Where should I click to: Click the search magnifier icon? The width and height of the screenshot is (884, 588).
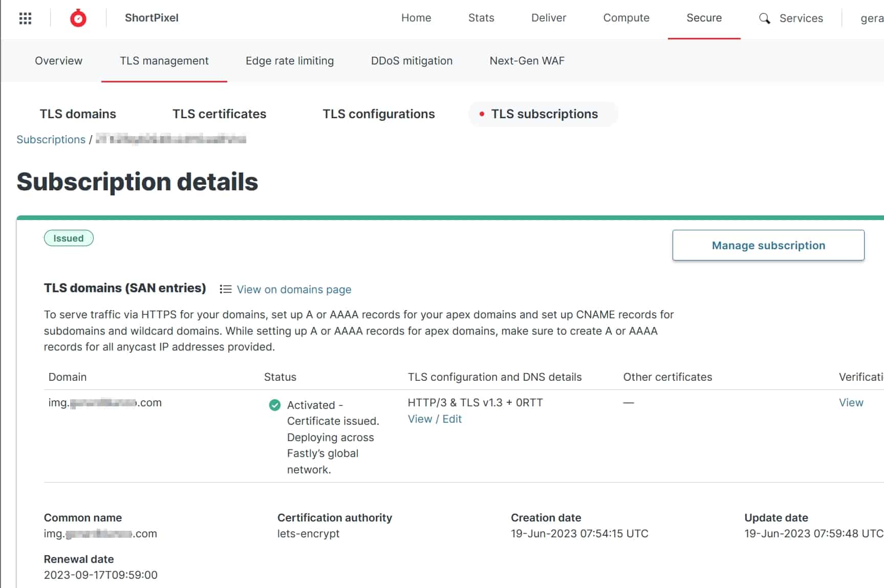(764, 18)
